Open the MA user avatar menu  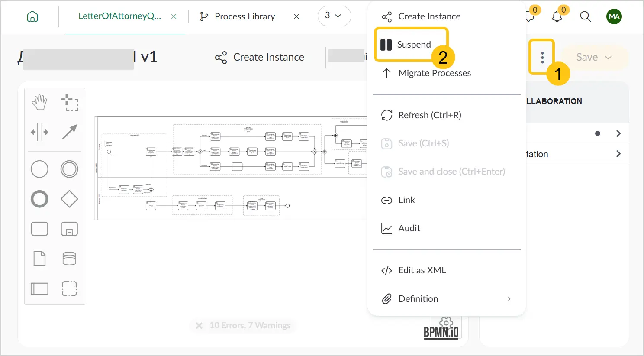click(x=614, y=16)
